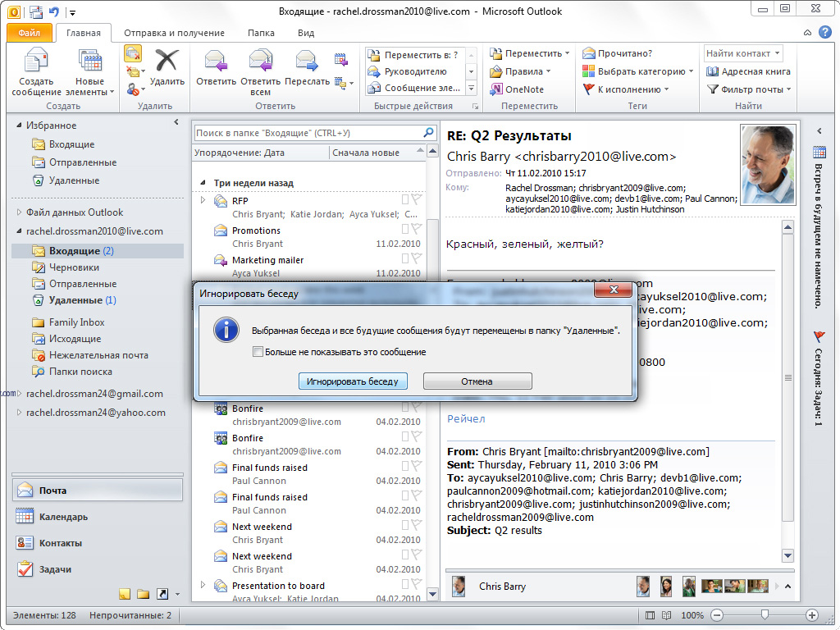
Task: Click the flag icon on RFP message
Action: tap(416, 199)
